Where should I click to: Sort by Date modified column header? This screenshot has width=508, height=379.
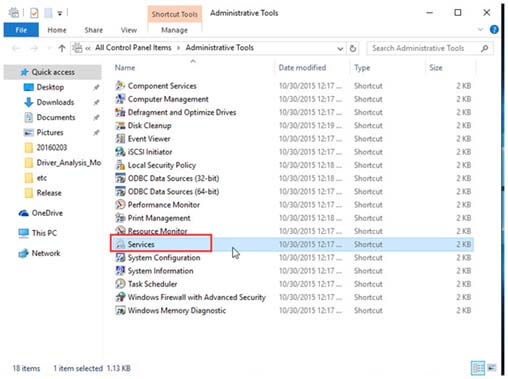click(x=302, y=68)
